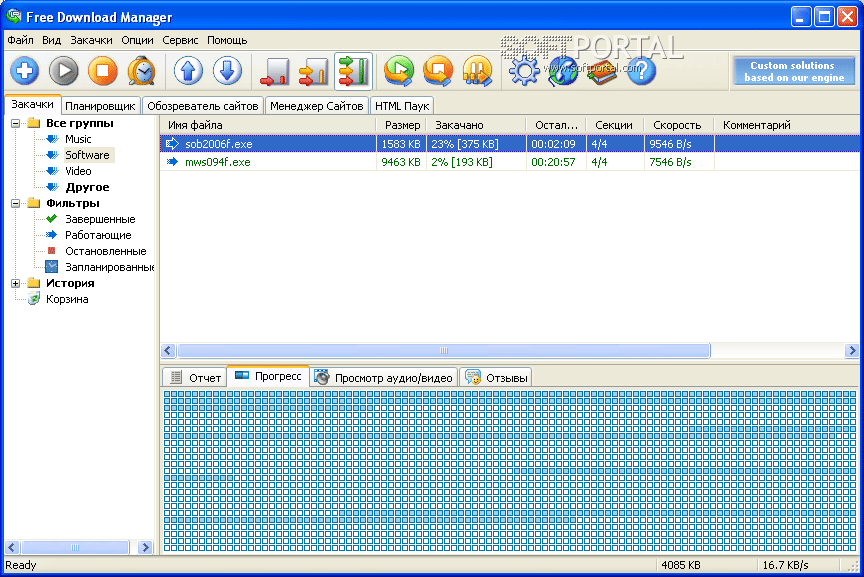Sort by the Имя файла column header
This screenshot has height=577, width=864.
[268, 125]
